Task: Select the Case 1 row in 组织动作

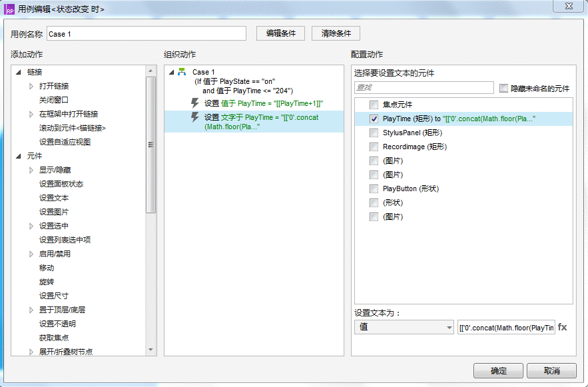Action: 203,72
